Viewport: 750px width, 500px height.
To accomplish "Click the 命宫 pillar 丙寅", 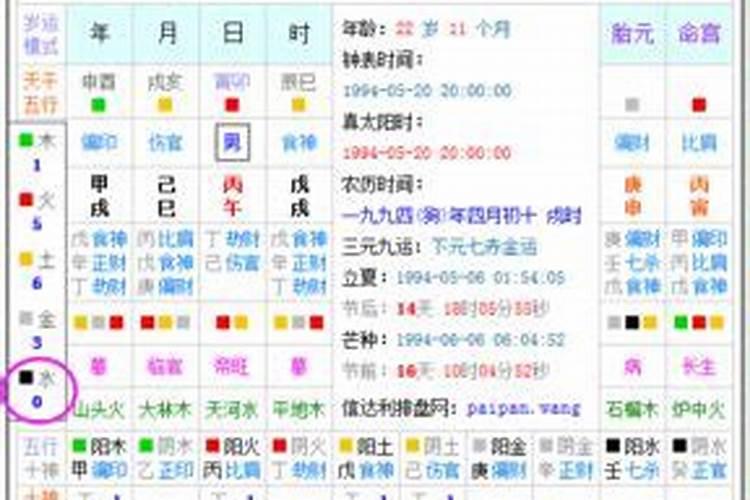I will pos(699,196).
